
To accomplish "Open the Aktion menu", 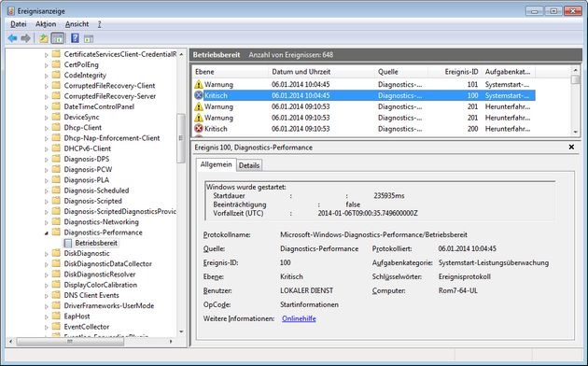I will [x=46, y=24].
